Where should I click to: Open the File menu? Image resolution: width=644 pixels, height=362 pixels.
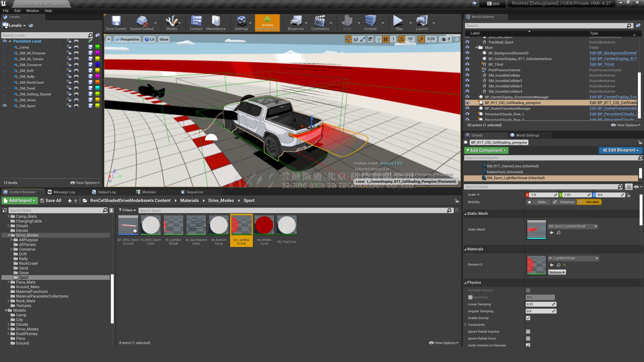pos(6,11)
